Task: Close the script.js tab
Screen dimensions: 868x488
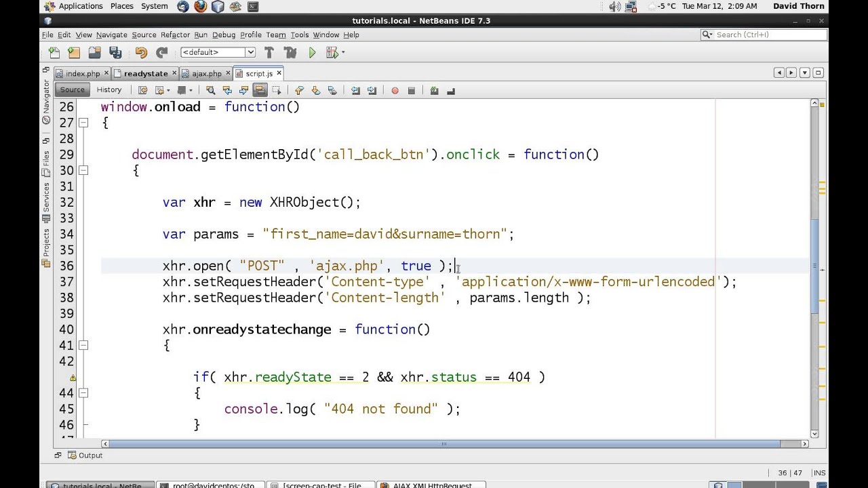Action: [279, 73]
